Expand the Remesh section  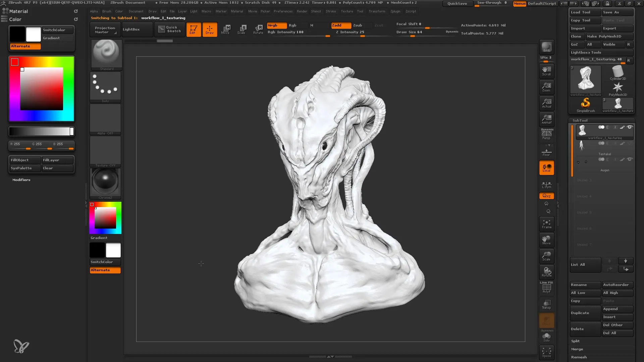point(579,357)
